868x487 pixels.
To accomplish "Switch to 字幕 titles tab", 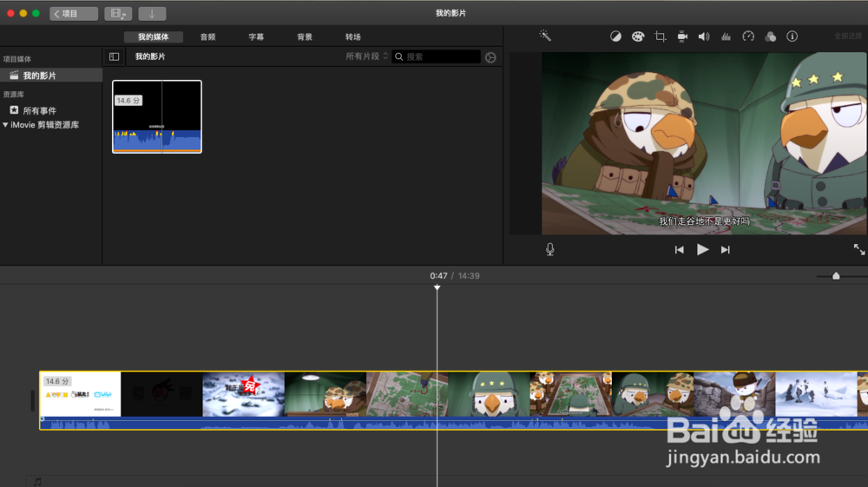I will (256, 37).
